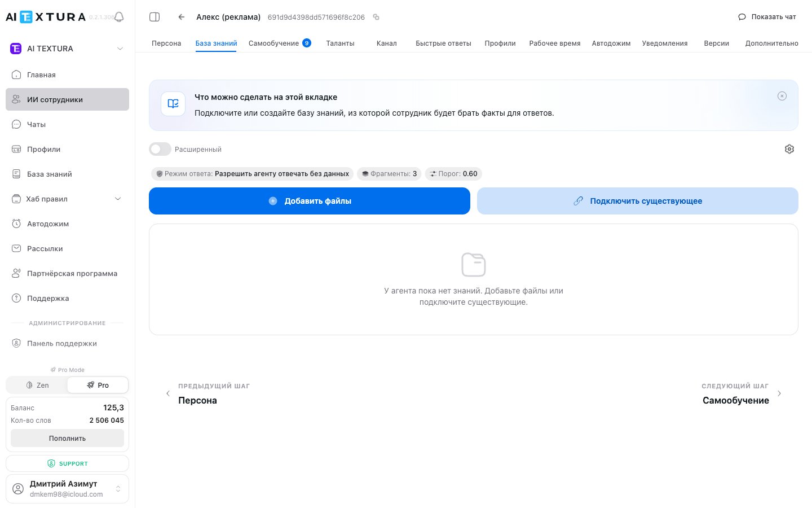Click the Самообучение badge showing 9
Viewport: 812px width, 508px height.
(x=307, y=43)
